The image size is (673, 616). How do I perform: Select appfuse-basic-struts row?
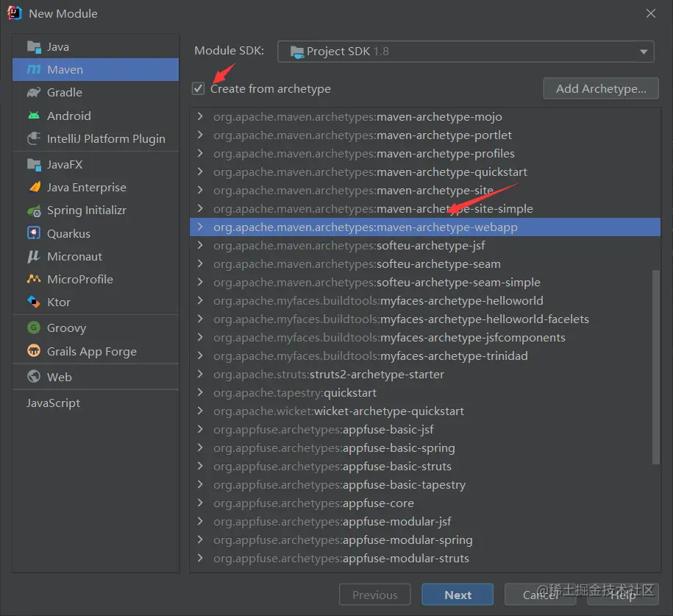pyautogui.click(x=425, y=467)
